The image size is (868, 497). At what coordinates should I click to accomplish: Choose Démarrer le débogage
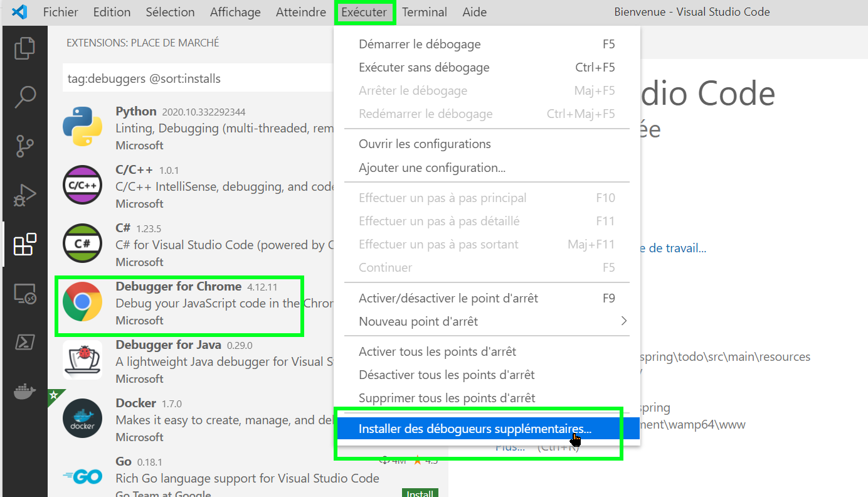click(487, 44)
